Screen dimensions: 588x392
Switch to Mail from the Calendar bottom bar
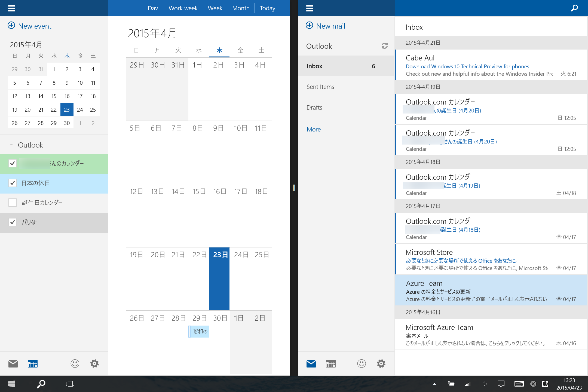[13, 364]
